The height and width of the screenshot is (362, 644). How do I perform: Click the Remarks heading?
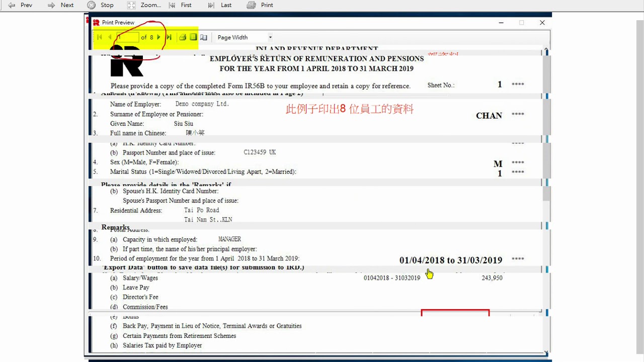tap(115, 227)
